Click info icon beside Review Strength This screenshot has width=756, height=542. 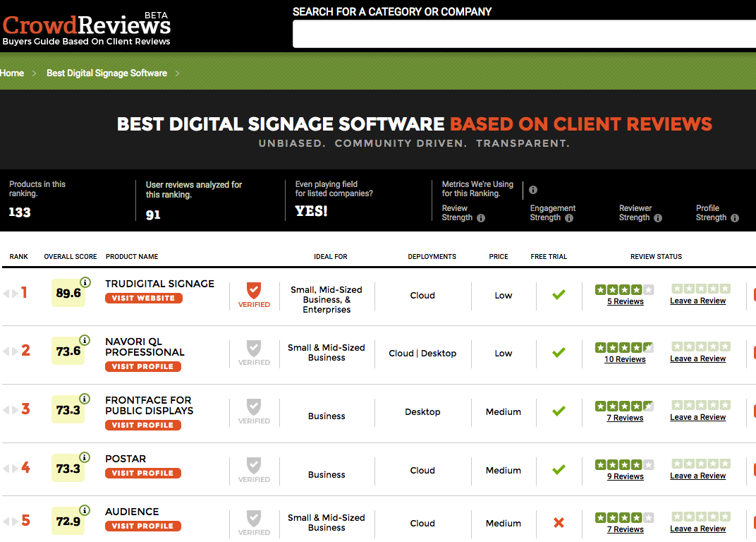481,218
